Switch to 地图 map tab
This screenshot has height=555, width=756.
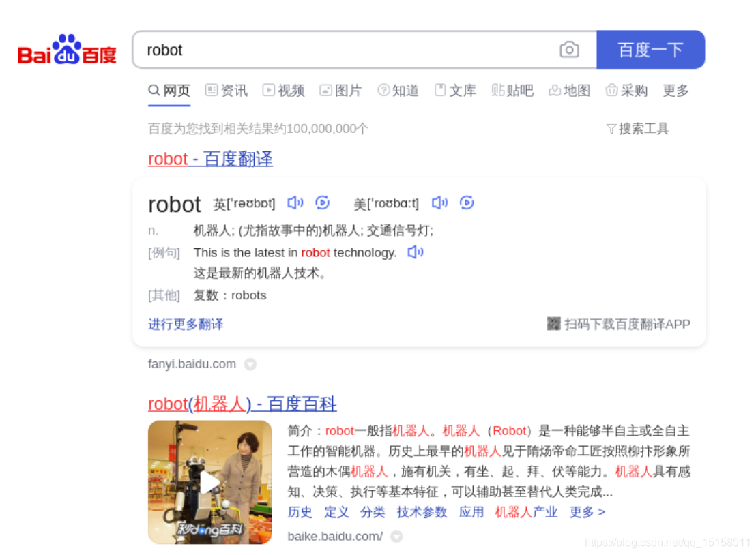pos(570,91)
